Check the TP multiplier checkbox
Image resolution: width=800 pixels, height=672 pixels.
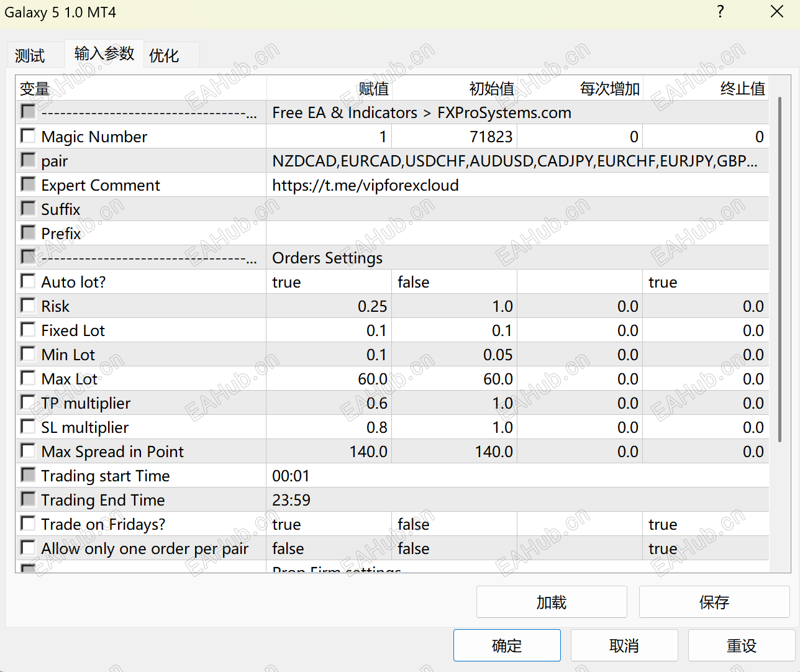[28, 402]
